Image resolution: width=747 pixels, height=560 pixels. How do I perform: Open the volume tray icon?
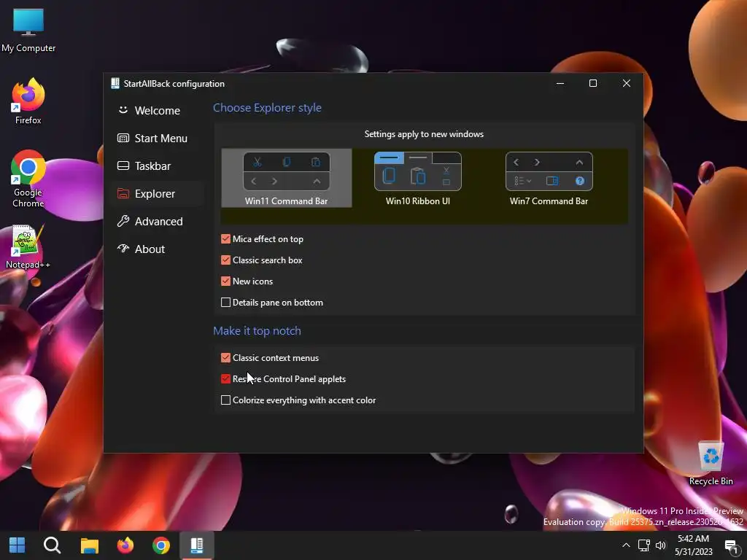pos(661,545)
